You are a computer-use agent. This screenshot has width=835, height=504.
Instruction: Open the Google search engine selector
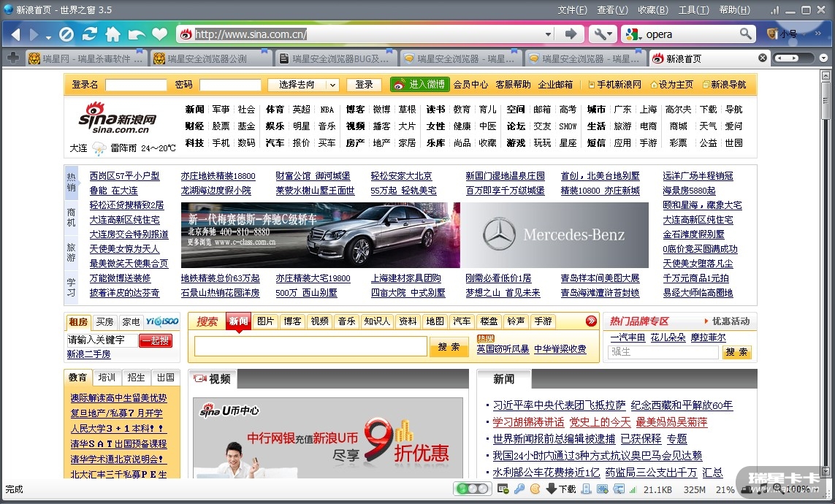point(633,34)
